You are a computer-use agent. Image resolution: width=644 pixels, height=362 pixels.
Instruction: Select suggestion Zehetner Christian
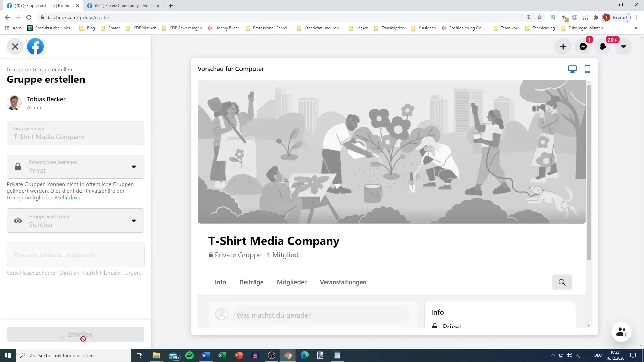click(x=58, y=273)
